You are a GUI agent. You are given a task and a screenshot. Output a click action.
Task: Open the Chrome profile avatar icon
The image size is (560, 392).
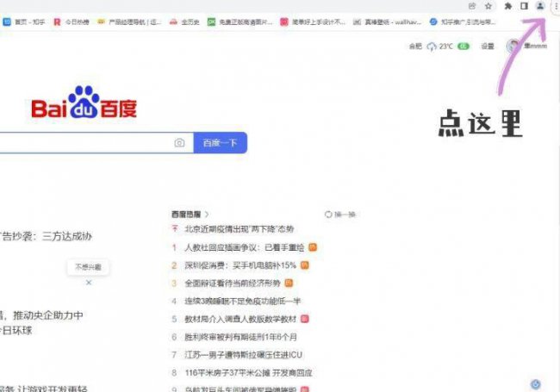(x=540, y=6)
